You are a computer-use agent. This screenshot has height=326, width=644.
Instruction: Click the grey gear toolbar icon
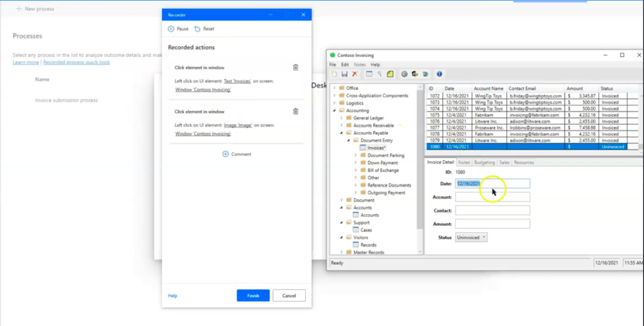coord(405,74)
